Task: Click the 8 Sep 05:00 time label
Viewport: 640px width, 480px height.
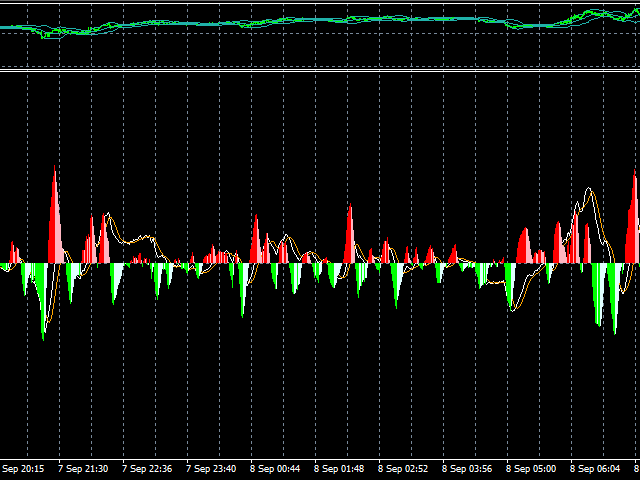Action: pyautogui.click(x=531, y=468)
